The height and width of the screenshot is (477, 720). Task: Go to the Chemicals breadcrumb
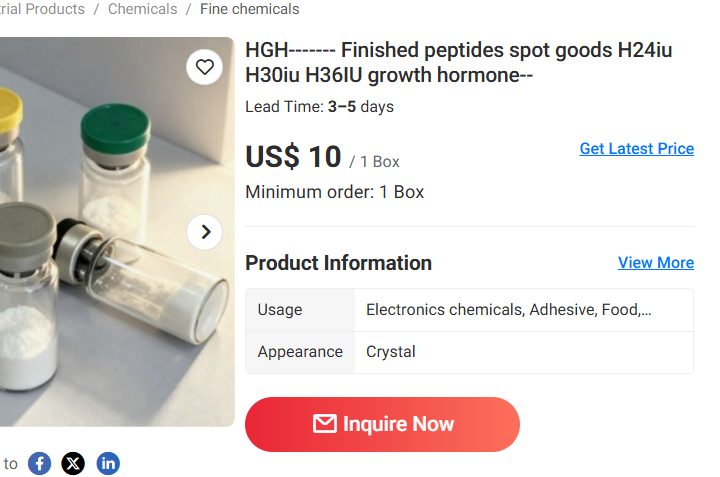coord(142,9)
